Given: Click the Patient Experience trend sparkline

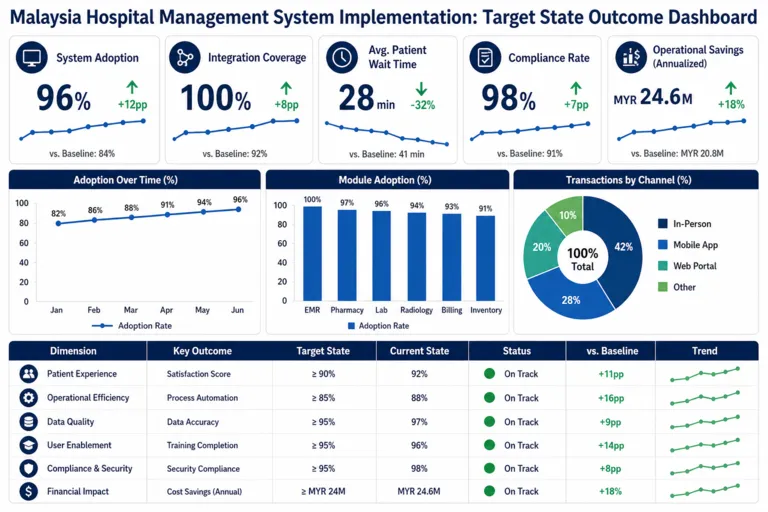Looking at the screenshot, I should tap(705, 374).
